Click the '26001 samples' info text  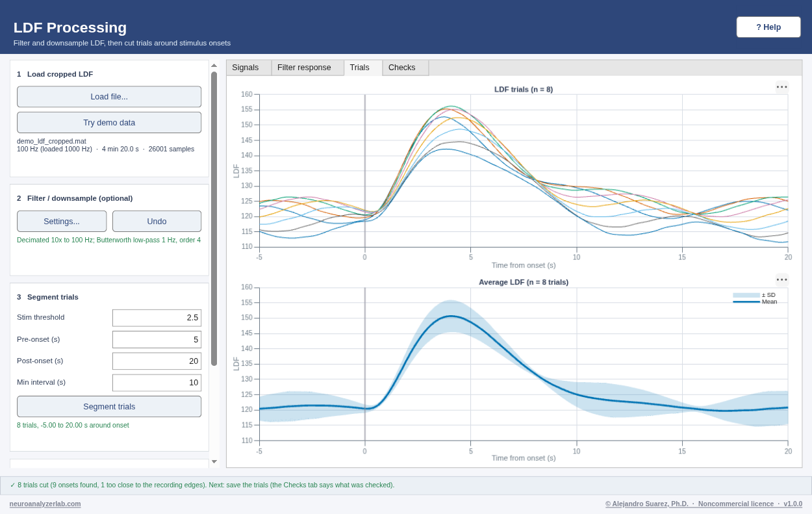tap(171, 149)
